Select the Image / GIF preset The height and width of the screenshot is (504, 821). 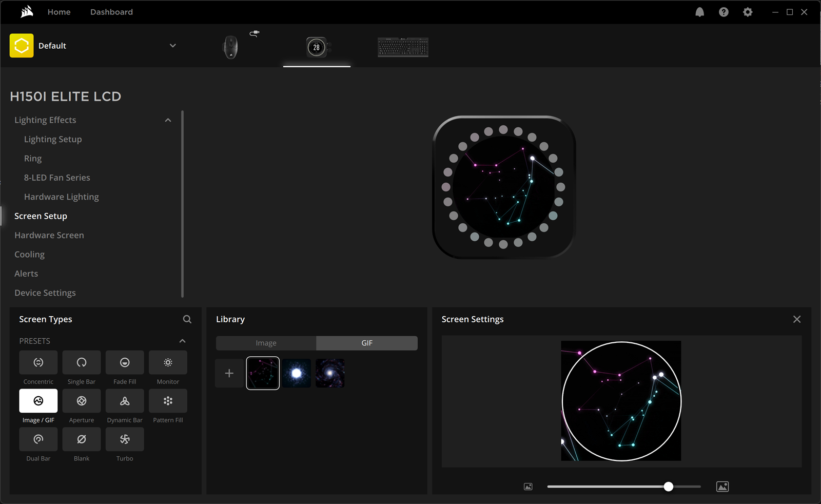(x=38, y=401)
